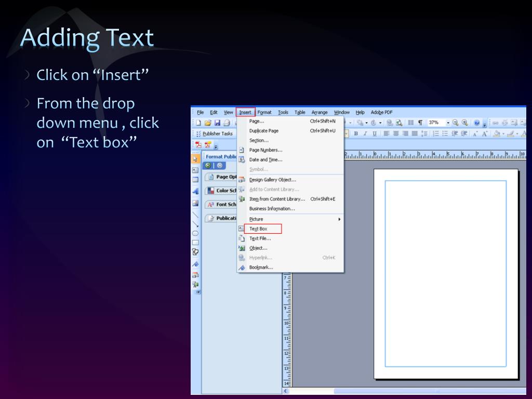532x399 pixels.
Task: Click the Save floppy disk icon
Action: pyautogui.click(x=218, y=123)
